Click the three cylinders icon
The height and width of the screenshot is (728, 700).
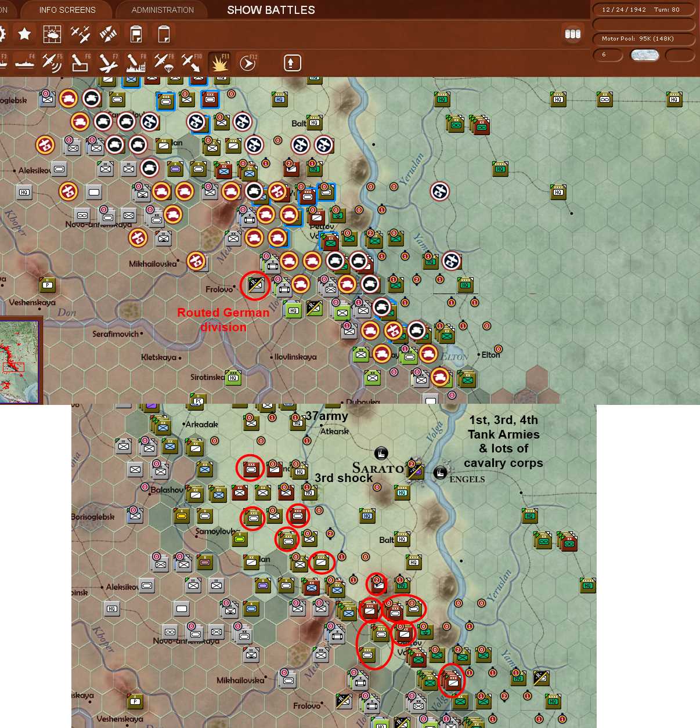(573, 34)
